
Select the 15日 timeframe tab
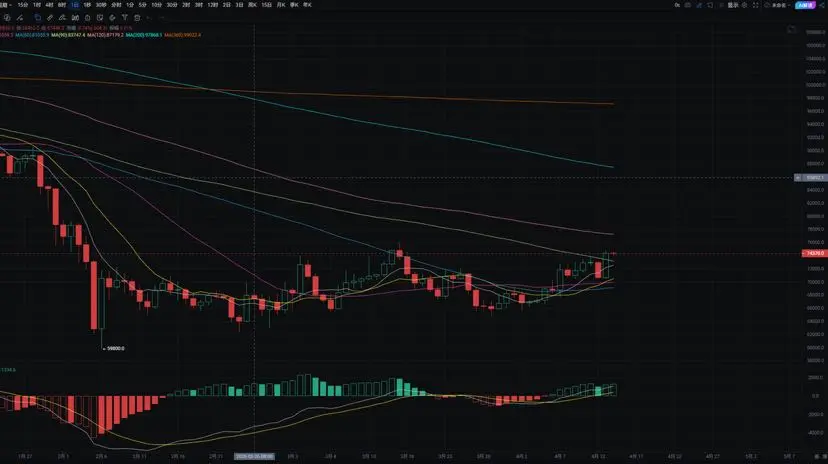click(267, 5)
